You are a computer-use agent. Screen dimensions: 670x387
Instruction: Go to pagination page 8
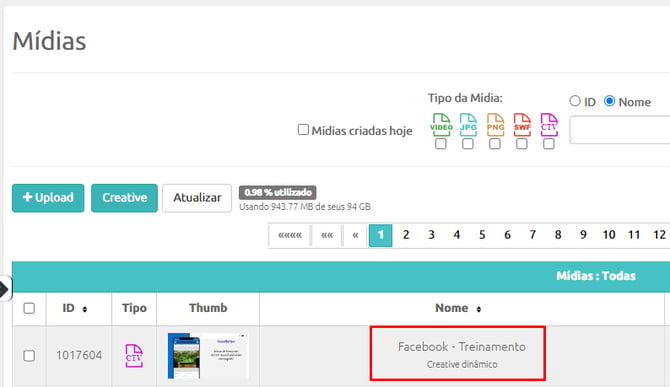coord(558,235)
